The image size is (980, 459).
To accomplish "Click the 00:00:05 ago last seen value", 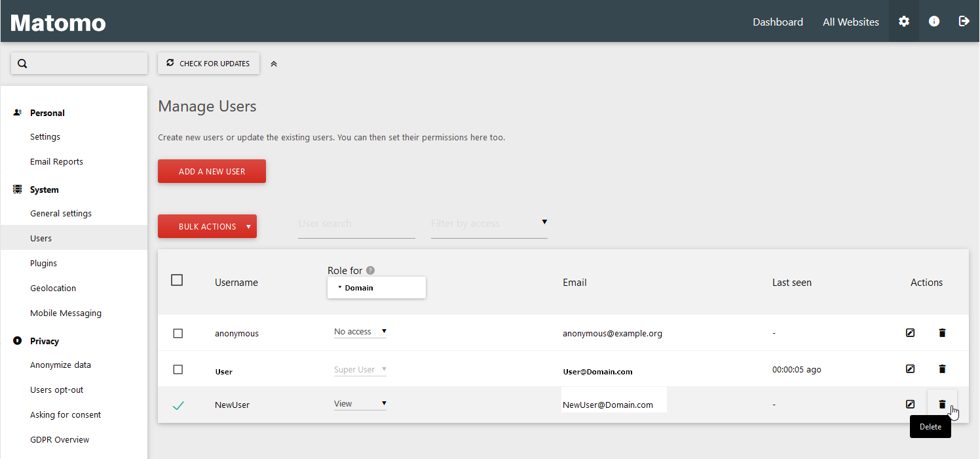I will pos(797,369).
